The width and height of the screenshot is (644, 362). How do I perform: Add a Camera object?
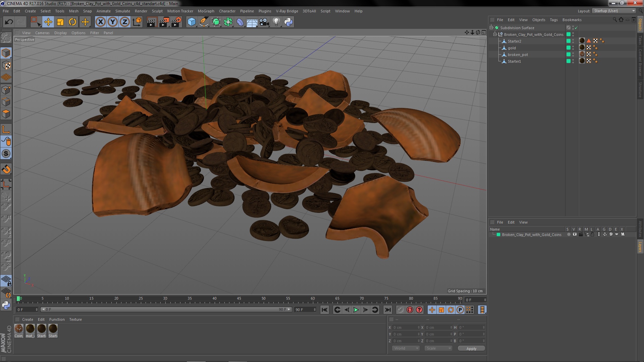point(264,22)
